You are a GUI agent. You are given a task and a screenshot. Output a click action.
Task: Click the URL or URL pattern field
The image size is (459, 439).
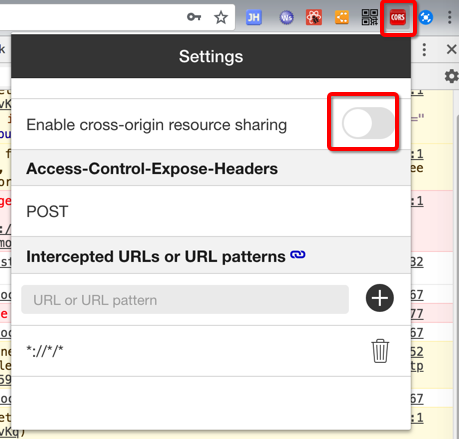[x=185, y=299]
